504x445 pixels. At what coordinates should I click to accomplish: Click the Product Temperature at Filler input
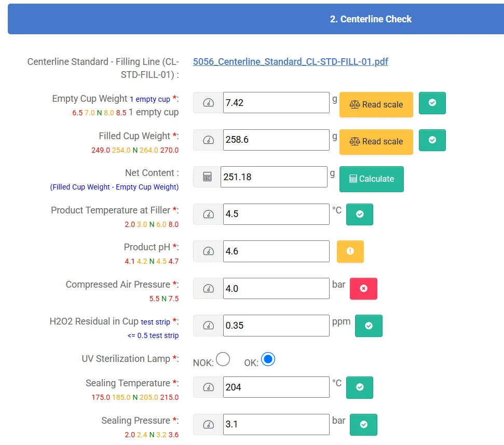pos(276,214)
